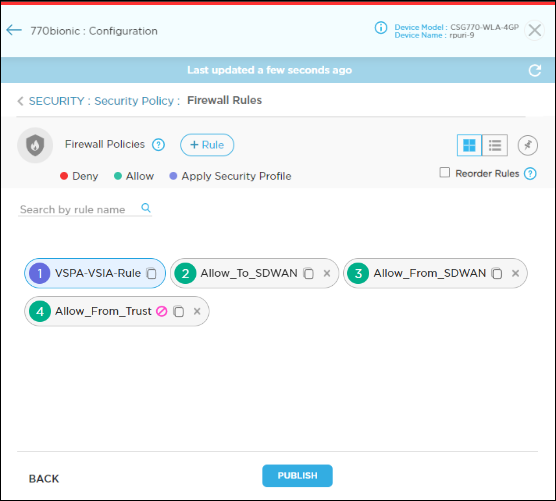Open the device info icon
The height and width of the screenshot is (501, 556).
[x=381, y=28]
